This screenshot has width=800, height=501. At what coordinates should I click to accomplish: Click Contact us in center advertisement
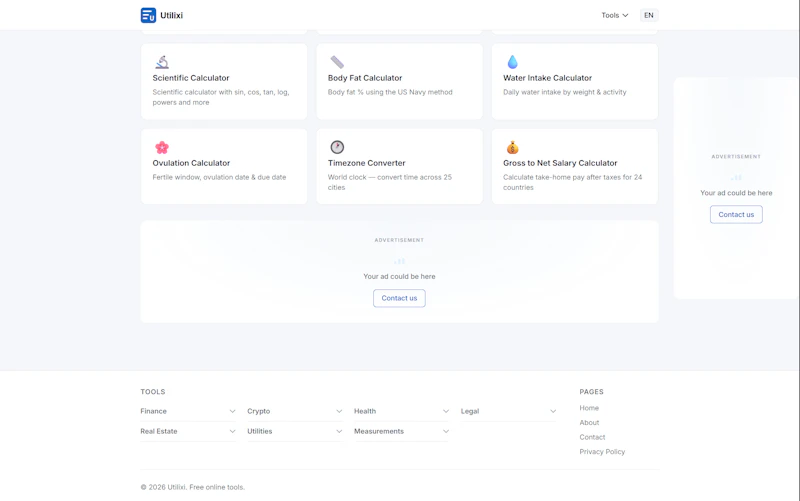pos(399,298)
